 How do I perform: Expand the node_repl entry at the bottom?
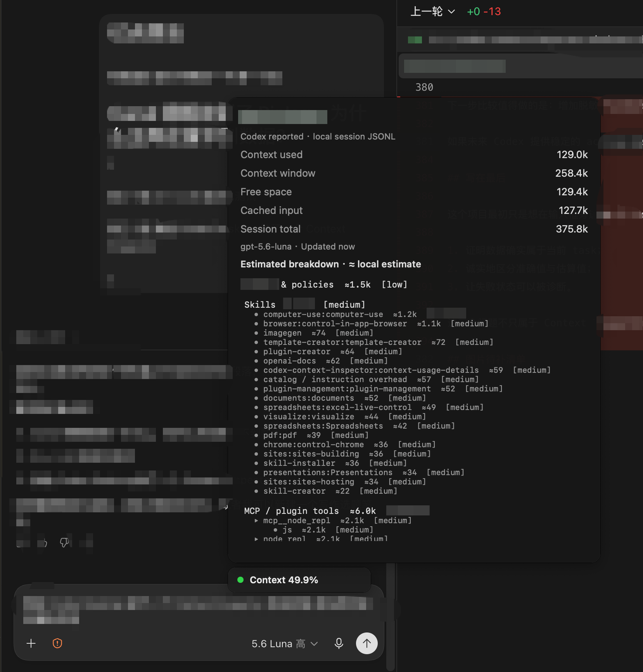321,539
